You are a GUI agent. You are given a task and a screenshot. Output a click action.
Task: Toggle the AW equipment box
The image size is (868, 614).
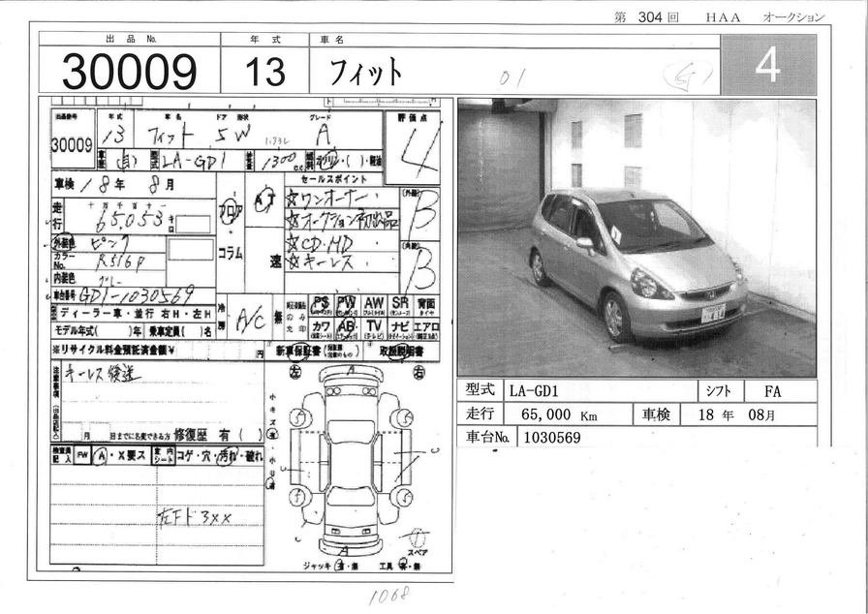374,306
